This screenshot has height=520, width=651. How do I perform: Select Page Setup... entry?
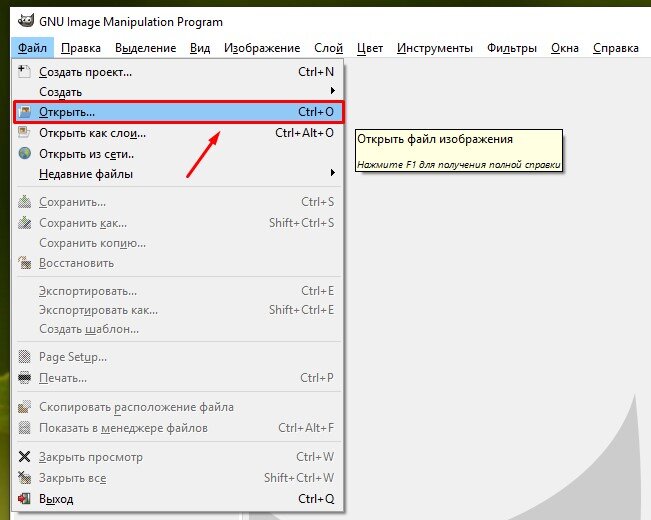pyautogui.click(x=178, y=357)
